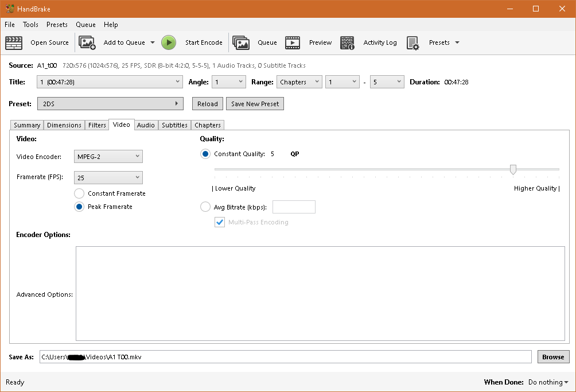Click the Avg Bitrate input field
Image resolution: width=576 pixels, height=392 pixels.
294,207
